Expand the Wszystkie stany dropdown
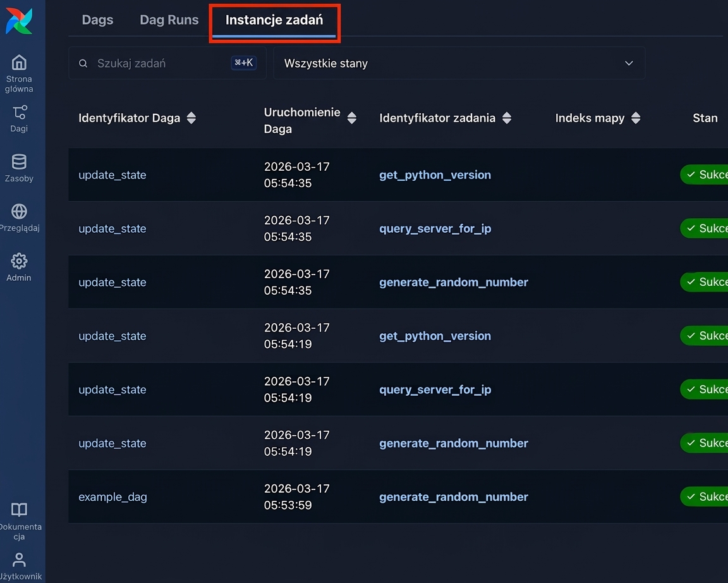This screenshot has width=728, height=583. click(459, 63)
